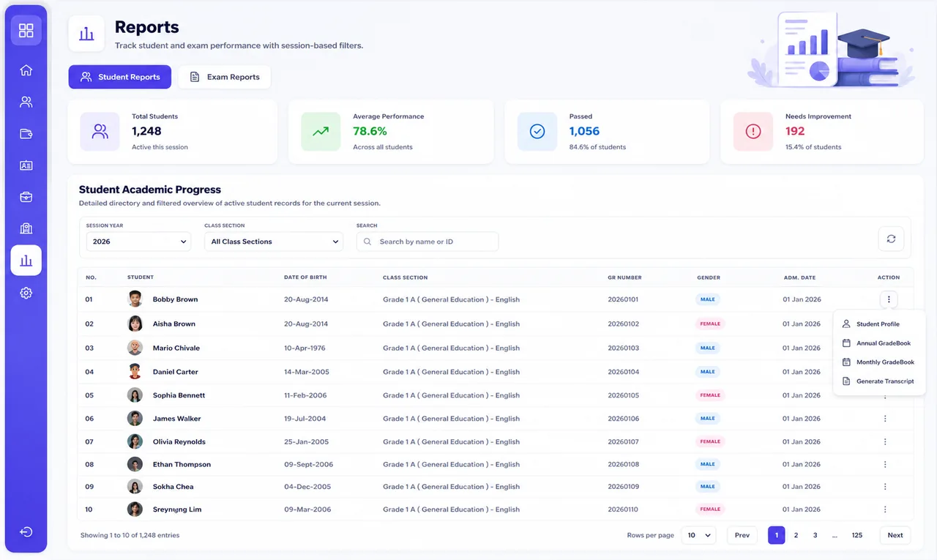Open the ID card icon in sidebar
The height and width of the screenshot is (560, 937).
click(x=26, y=165)
